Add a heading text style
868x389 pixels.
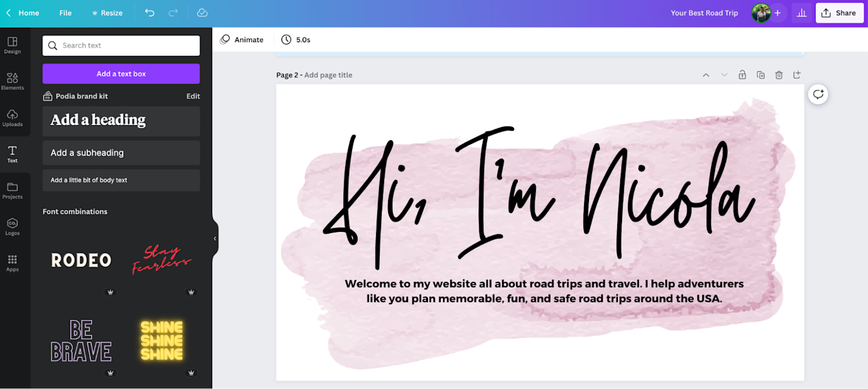121,121
